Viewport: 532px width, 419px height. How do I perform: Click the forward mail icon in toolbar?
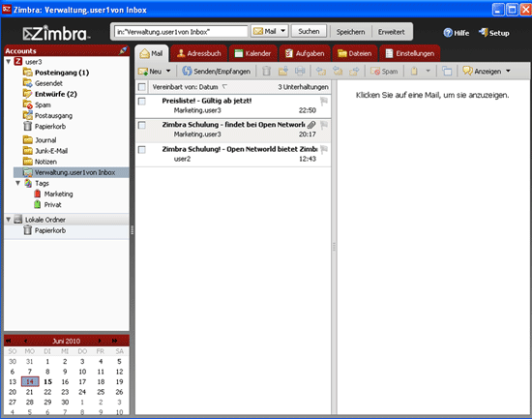(x=354, y=71)
